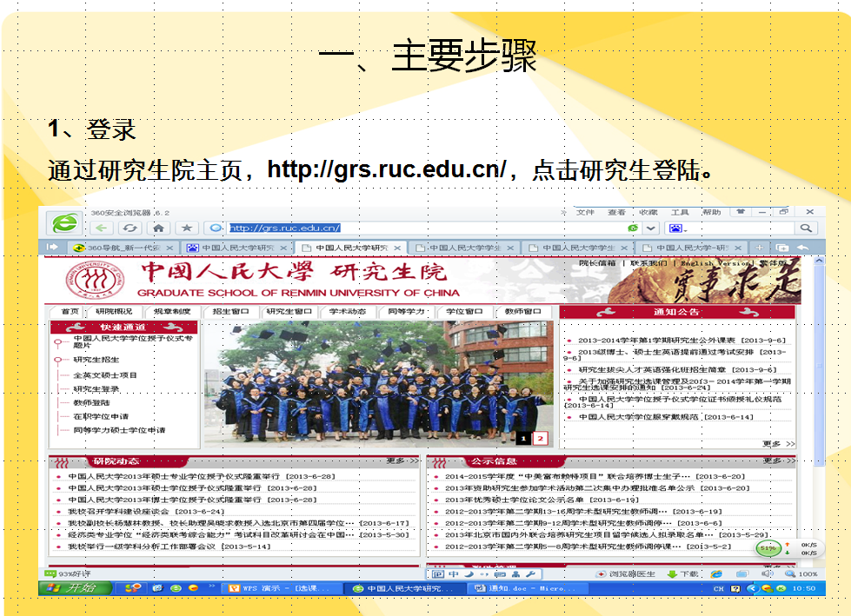This screenshot has height=616, width=851.
Task: Expand the address bar dropdown arrow
Action: [x=651, y=229]
